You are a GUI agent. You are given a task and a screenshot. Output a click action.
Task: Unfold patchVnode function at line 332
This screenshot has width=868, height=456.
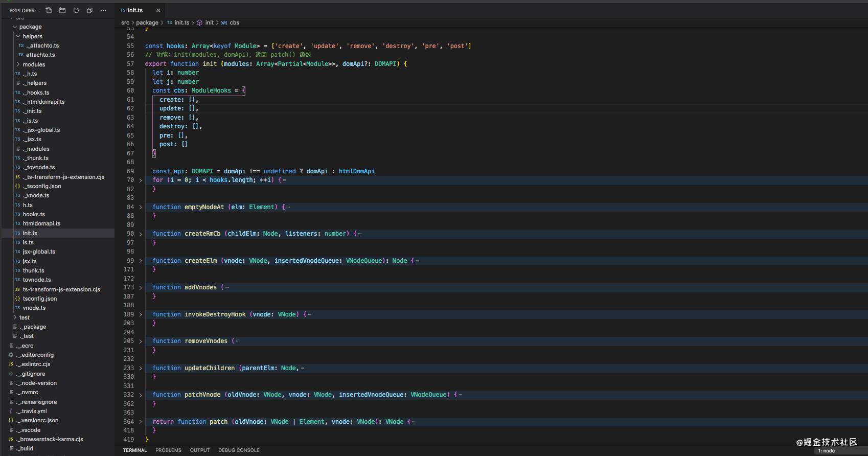(x=141, y=395)
